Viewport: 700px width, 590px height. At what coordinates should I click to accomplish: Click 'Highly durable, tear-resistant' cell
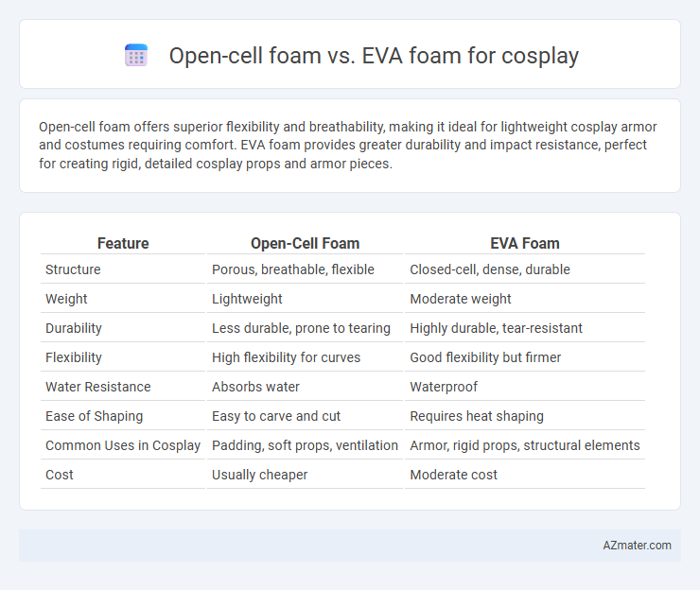[x=496, y=328]
